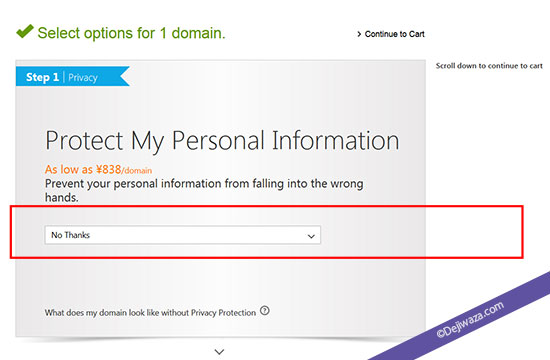550x360 pixels.
Task: Click the dropdown arrow in the No Thanks box
Action: pyautogui.click(x=311, y=236)
